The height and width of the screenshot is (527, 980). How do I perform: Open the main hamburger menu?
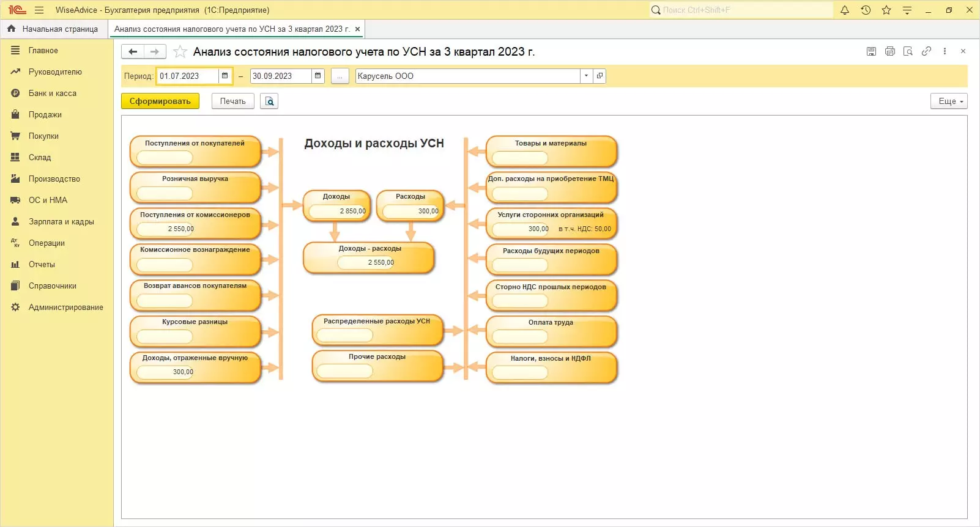click(39, 10)
